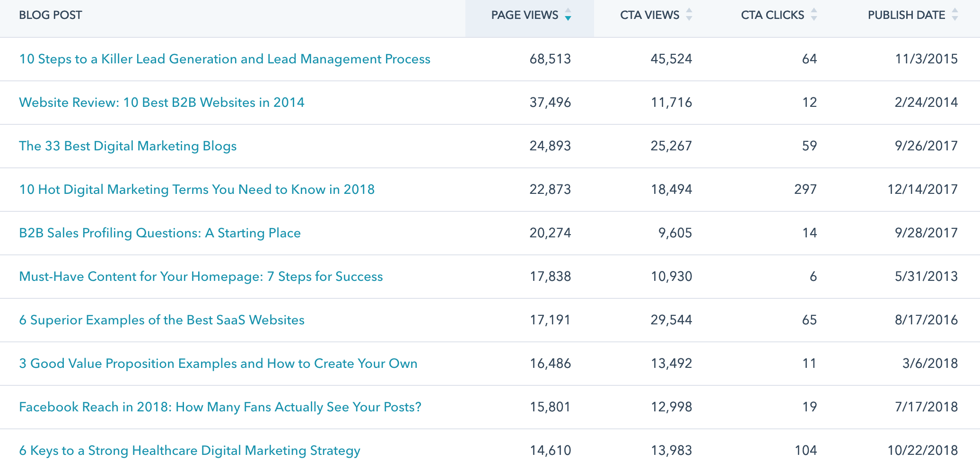Open Must-Have Content for Your Homepage post
This screenshot has height=470, width=980.
(x=201, y=277)
